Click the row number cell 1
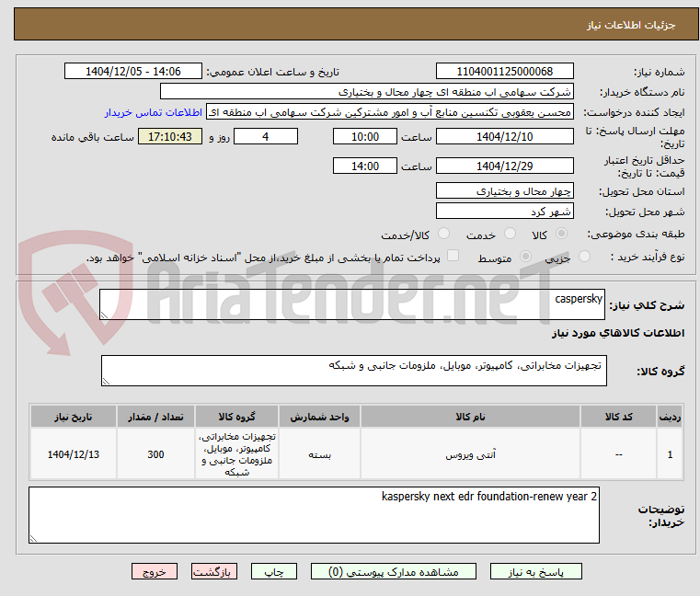The image size is (700, 596). (670, 454)
